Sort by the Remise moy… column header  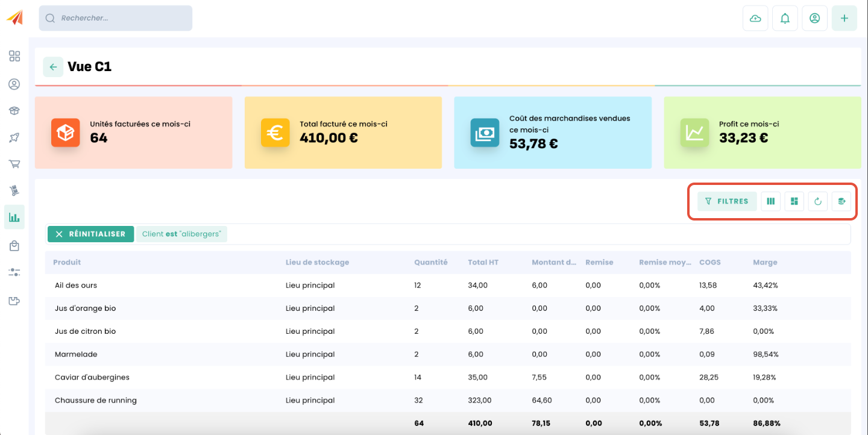pos(665,262)
